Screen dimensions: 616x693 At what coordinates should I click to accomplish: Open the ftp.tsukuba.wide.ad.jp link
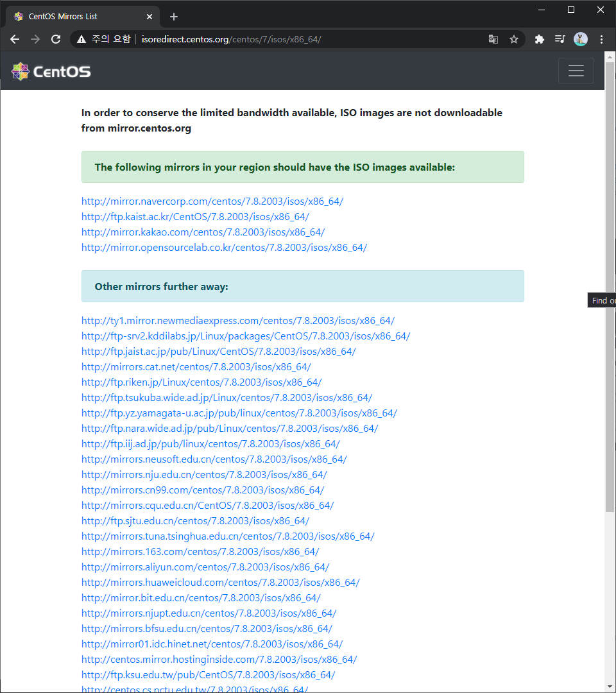tap(227, 398)
